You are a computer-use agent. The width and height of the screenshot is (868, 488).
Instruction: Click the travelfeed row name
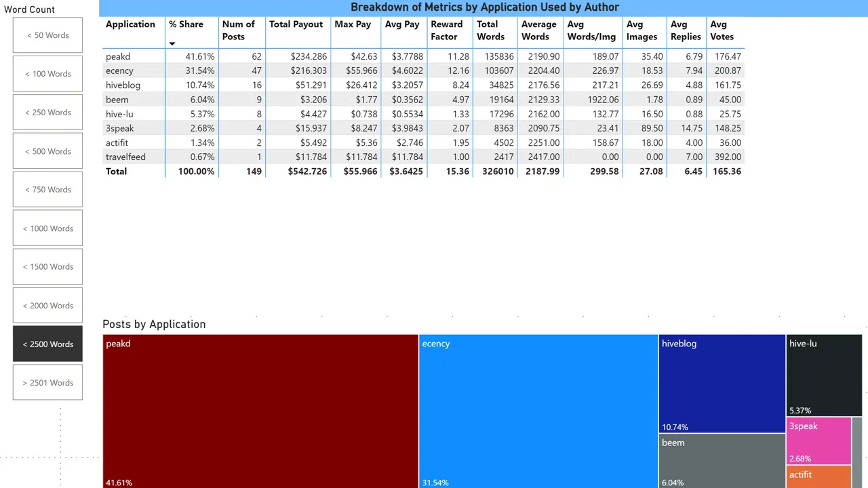tap(125, 157)
